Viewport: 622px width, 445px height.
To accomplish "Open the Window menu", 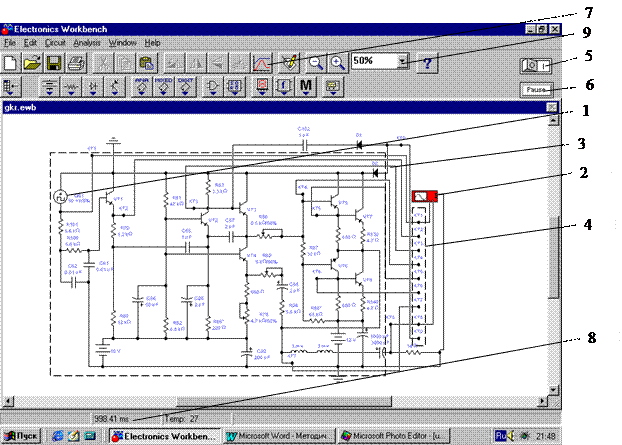I will 123,43.
